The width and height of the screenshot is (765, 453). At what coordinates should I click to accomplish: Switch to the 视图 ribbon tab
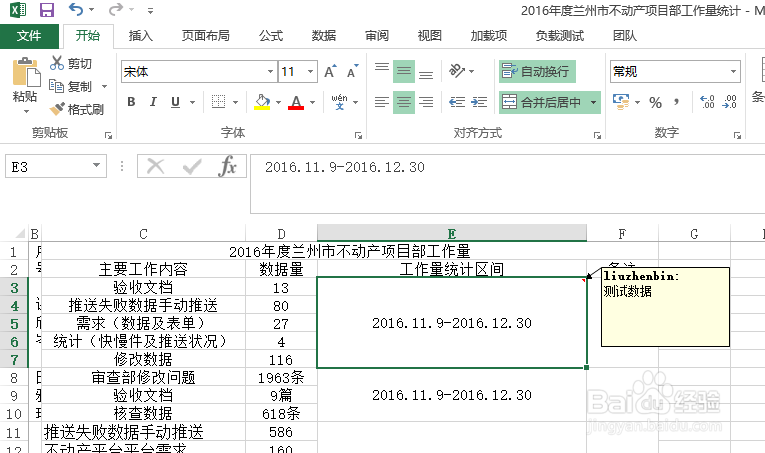[429, 36]
